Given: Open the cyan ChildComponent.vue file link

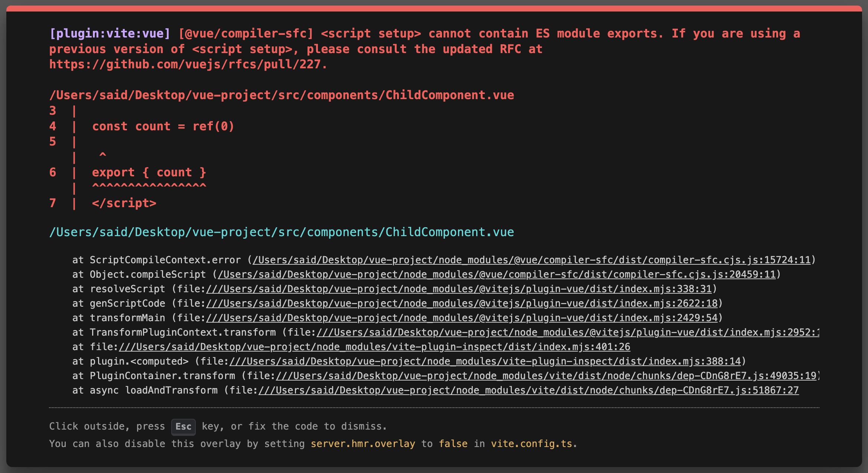Looking at the screenshot, I should click(x=281, y=232).
